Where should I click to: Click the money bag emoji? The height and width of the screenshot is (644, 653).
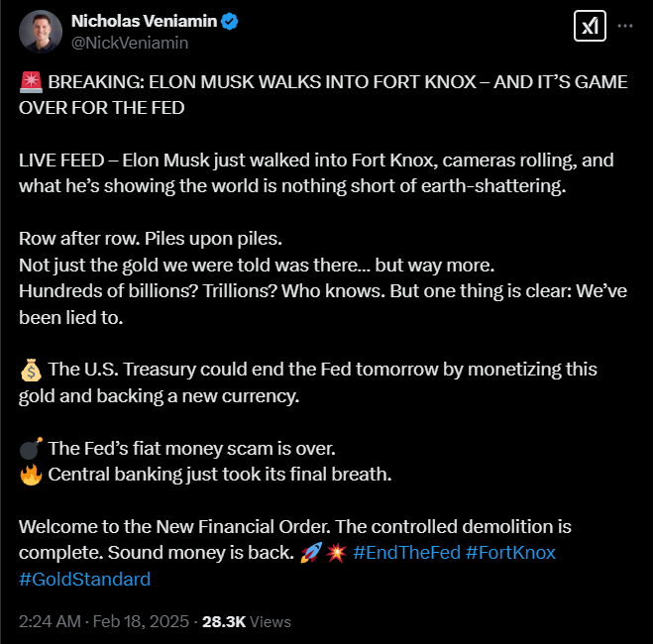coord(30,370)
